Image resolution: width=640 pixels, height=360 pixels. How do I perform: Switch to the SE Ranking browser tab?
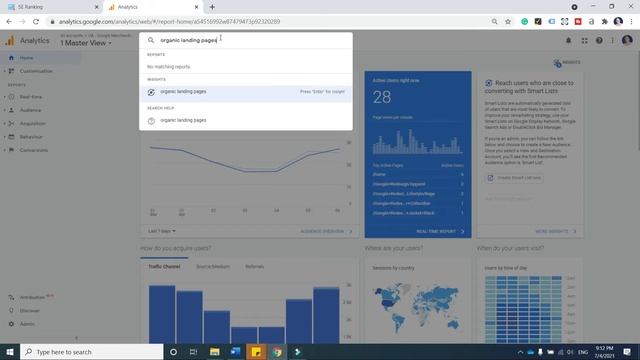[x=52, y=7]
